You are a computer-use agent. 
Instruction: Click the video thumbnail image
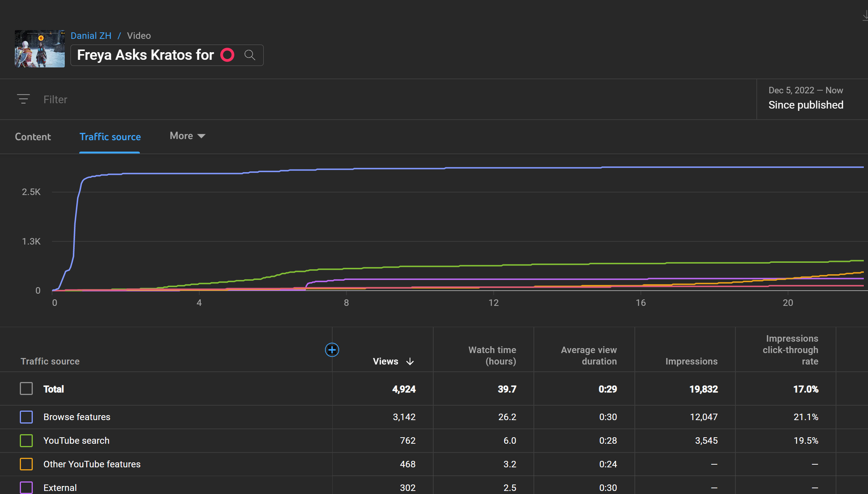click(x=40, y=49)
